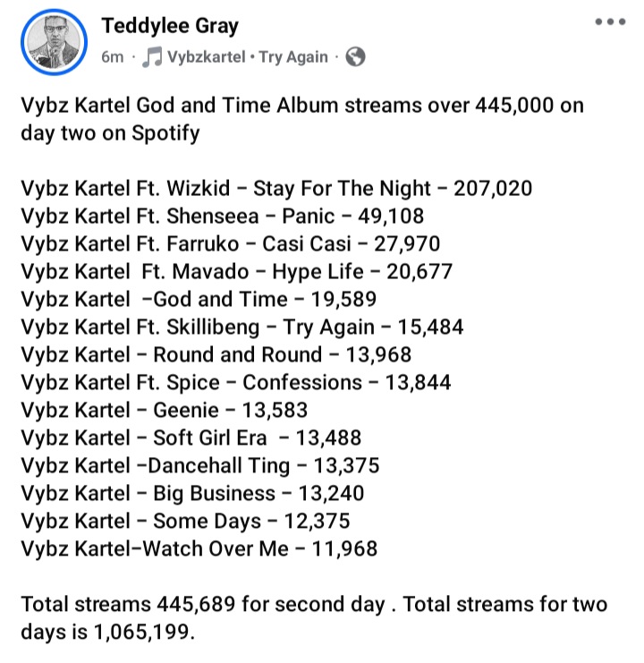644x663 pixels.
Task: Click the public globe privacy icon
Action: (355, 56)
